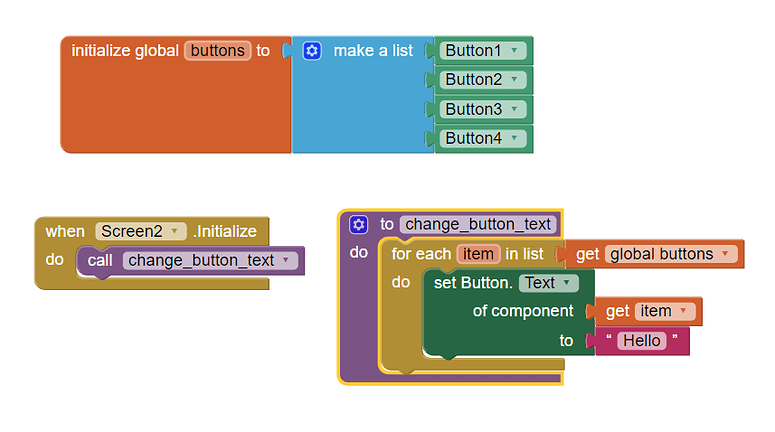The width and height of the screenshot is (775, 432).
Task: Expand the Button2 component dropdown
Action: coord(514,80)
